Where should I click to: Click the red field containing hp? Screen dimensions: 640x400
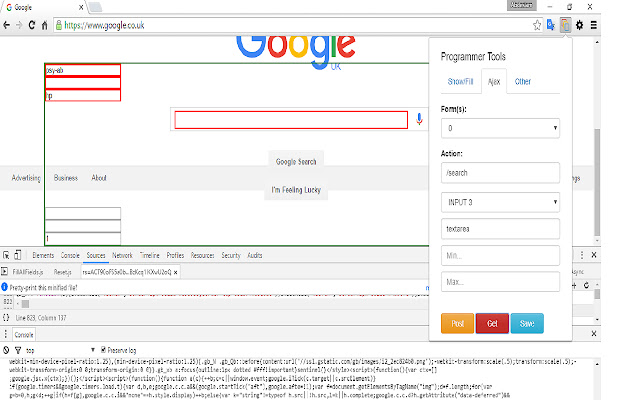[83, 95]
